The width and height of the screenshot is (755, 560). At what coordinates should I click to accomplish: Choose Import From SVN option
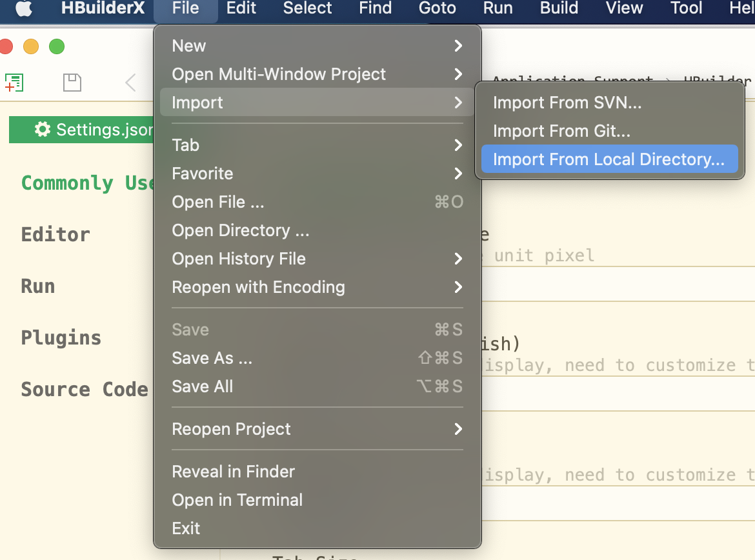(567, 103)
